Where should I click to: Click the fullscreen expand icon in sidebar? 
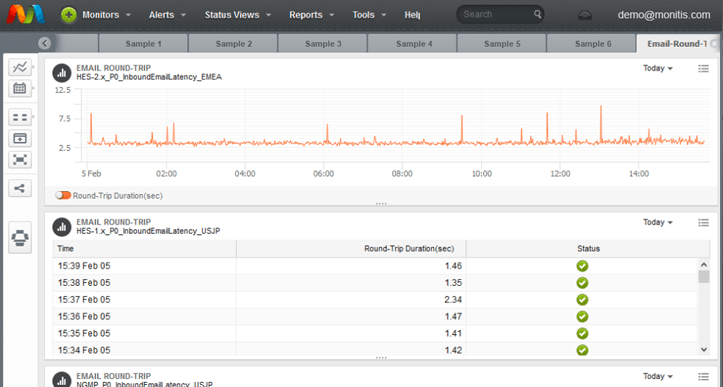click(x=20, y=160)
